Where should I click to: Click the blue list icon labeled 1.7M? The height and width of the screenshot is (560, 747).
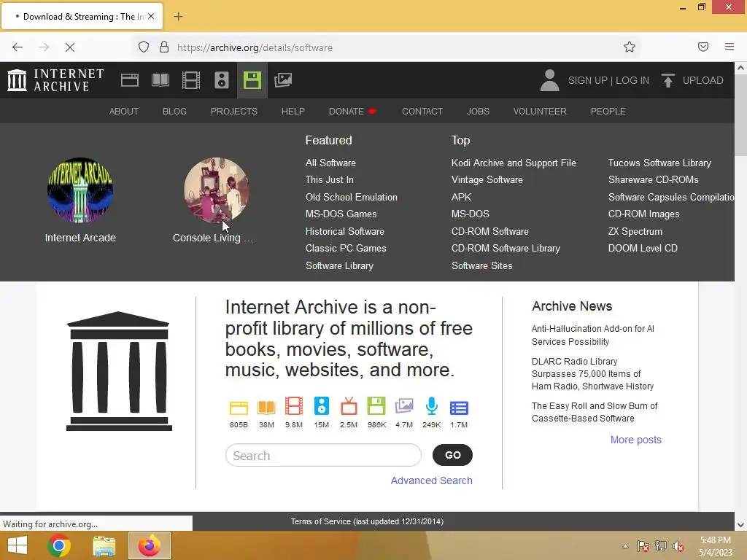[x=459, y=408]
